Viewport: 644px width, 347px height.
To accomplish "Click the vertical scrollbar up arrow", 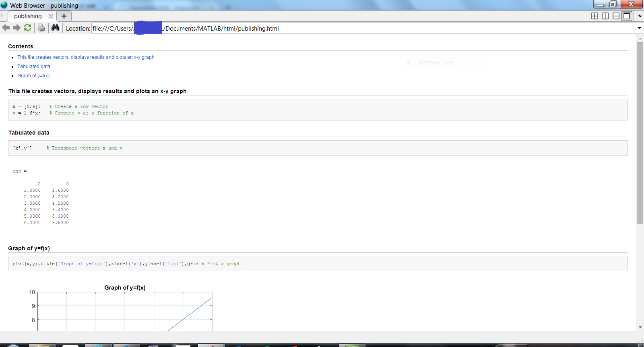I will coord(640,39).
